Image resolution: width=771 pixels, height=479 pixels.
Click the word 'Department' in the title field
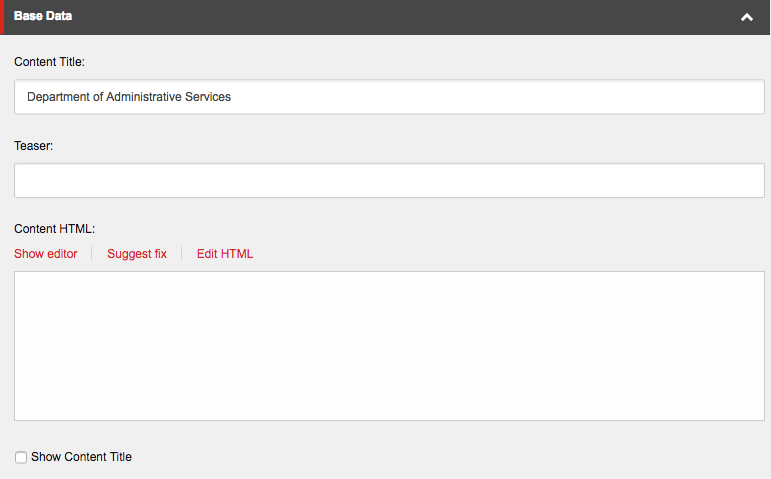coord(59,97)
